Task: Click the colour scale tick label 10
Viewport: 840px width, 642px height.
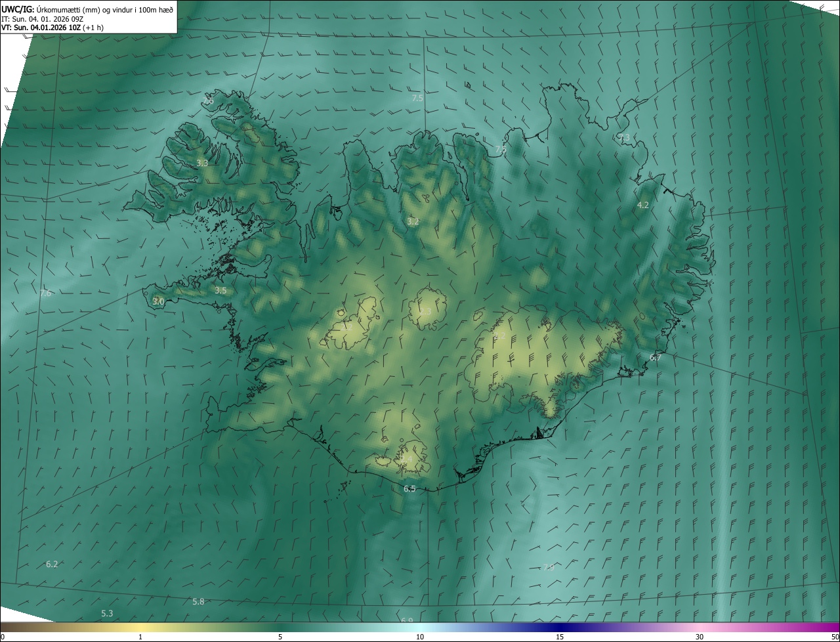Action: pos(420,637)
